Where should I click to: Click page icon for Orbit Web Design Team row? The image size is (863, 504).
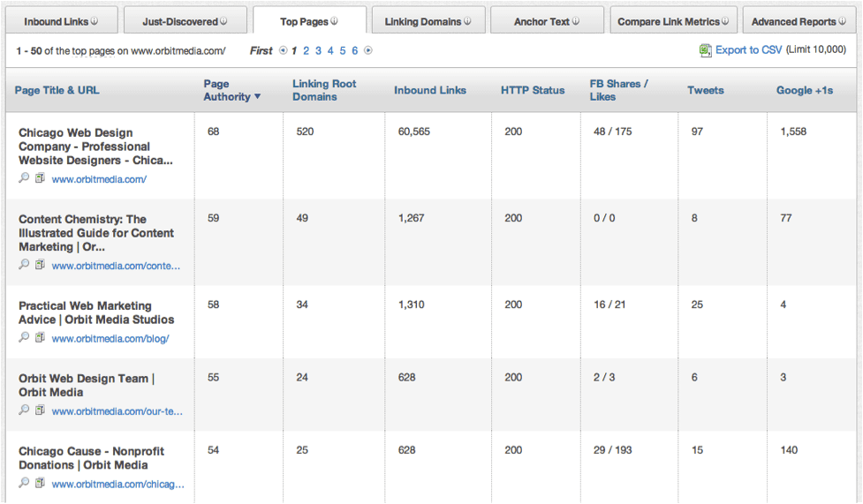click(x=40, y=410)
